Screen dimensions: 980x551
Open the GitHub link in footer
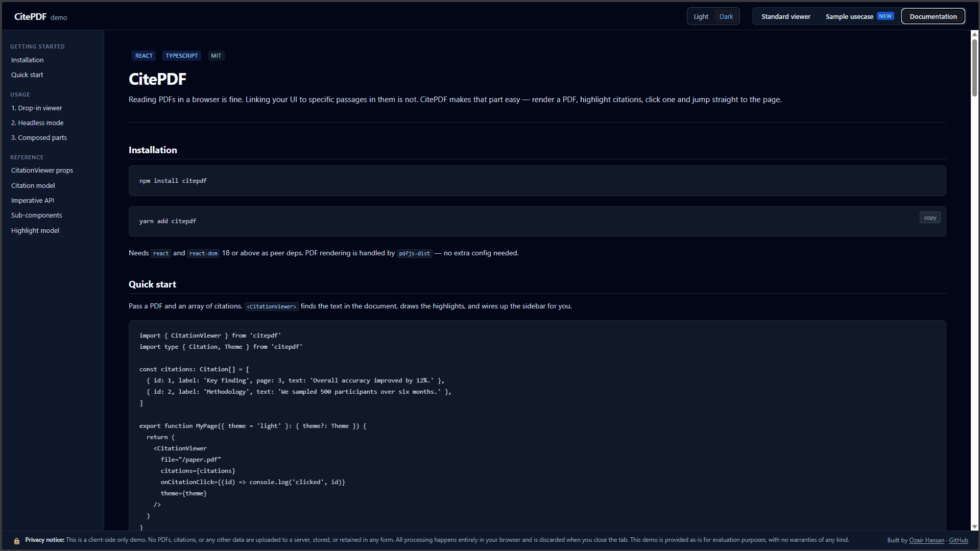[x=958, y=540]
